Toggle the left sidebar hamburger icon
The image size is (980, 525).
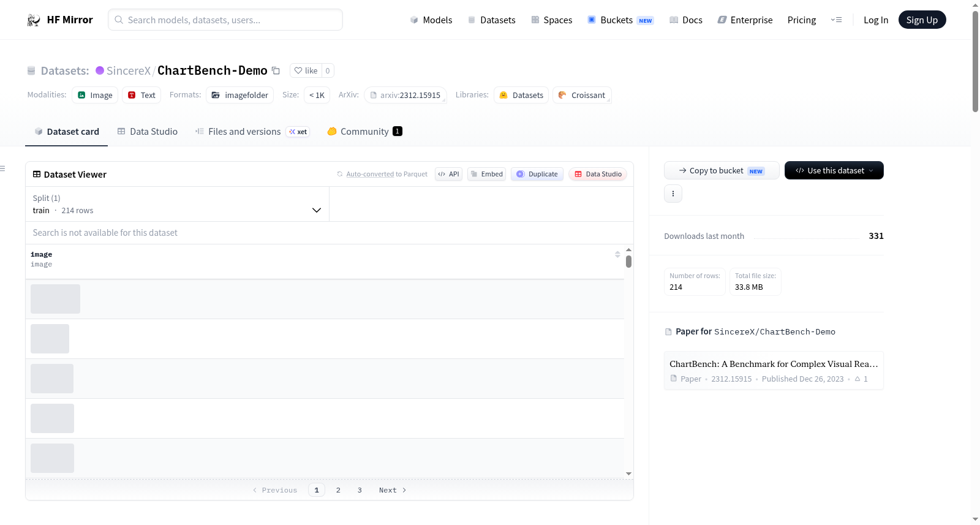[x=2, y=168]
